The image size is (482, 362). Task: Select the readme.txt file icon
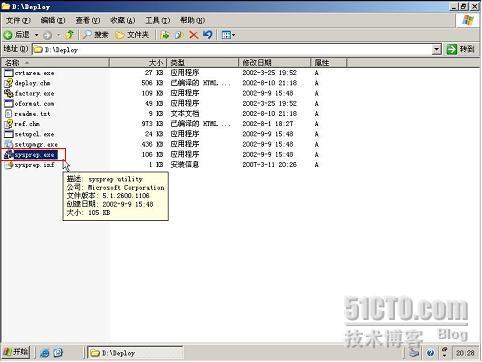tap(9, 114)
